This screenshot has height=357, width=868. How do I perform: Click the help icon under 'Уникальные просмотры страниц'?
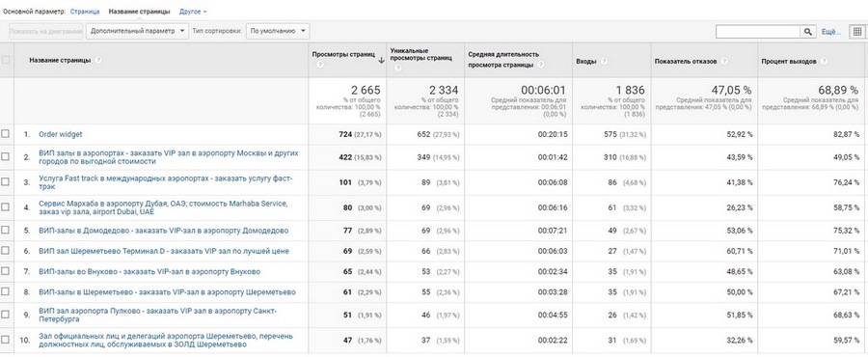(x=398, y=69)
